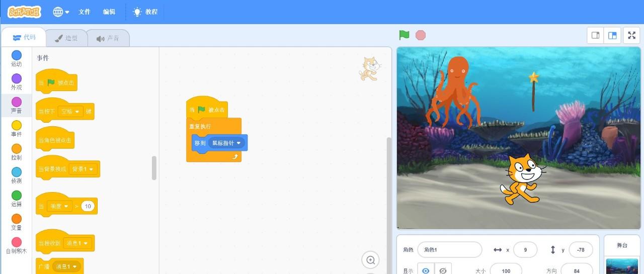This screenshot has height=274, width=644.
Task: Click the star wand sprite on stage
Action: click(x=533, y=92)
